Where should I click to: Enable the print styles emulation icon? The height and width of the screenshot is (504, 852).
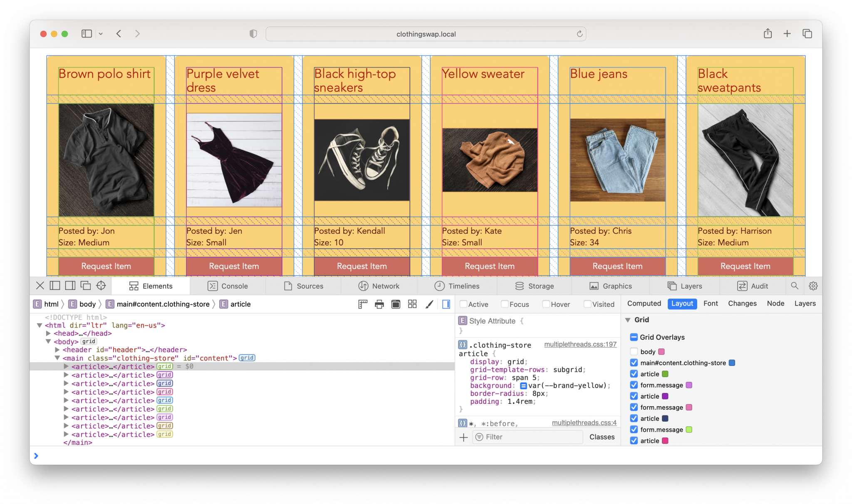[379, 304]
